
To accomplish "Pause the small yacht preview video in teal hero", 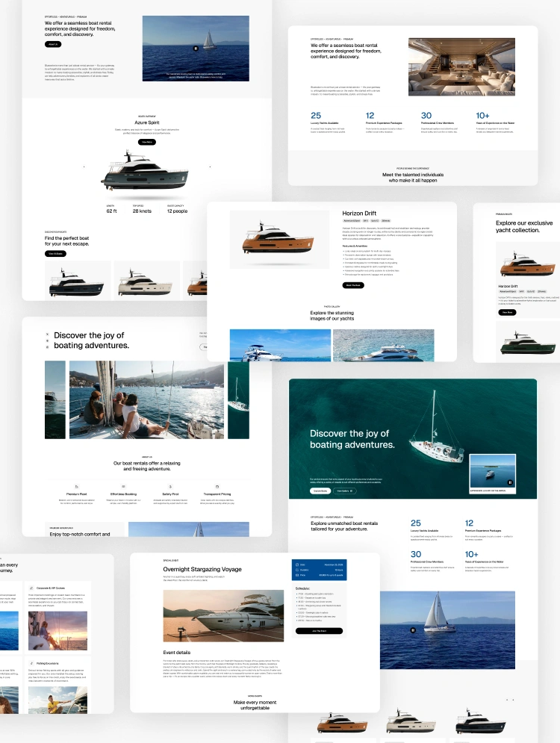I will pyautogui.click(x=510, y=482).
